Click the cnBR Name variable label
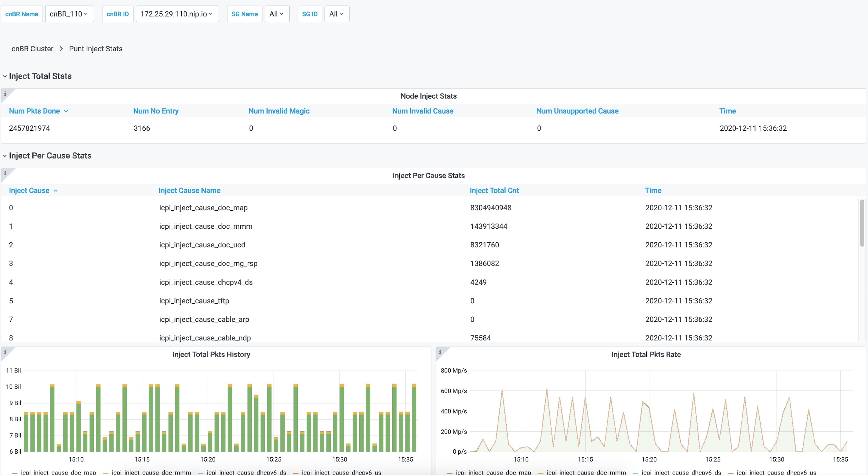Screen dimensions: 868x475 click(x=22, y=14)
